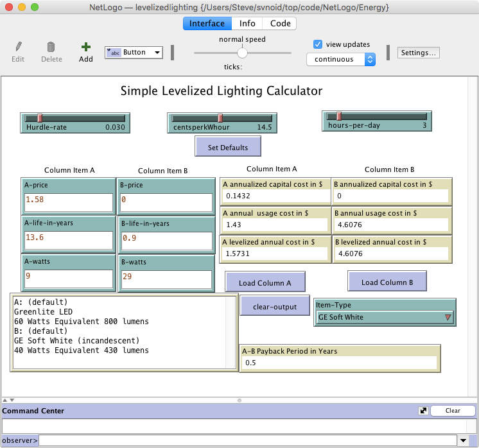
Task: Click the Command Center expand arrows icon
Action: [422, 411]
